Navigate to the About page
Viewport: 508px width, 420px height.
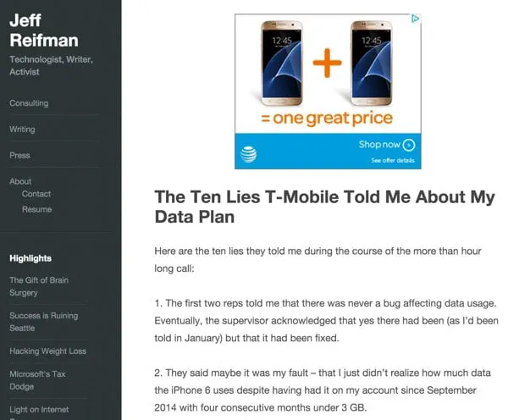(x=20, y=181)
